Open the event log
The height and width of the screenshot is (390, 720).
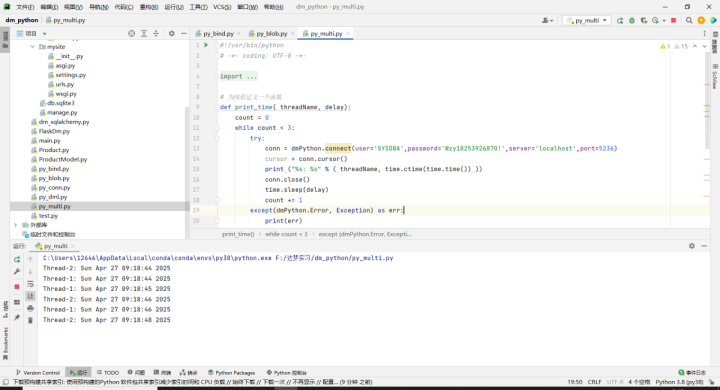click(692, 373)
